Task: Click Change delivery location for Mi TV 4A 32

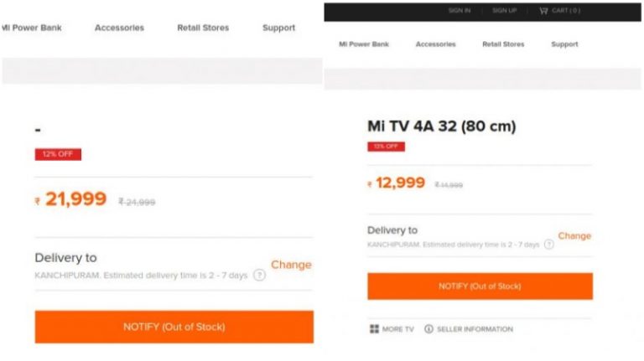Action: 574,236
